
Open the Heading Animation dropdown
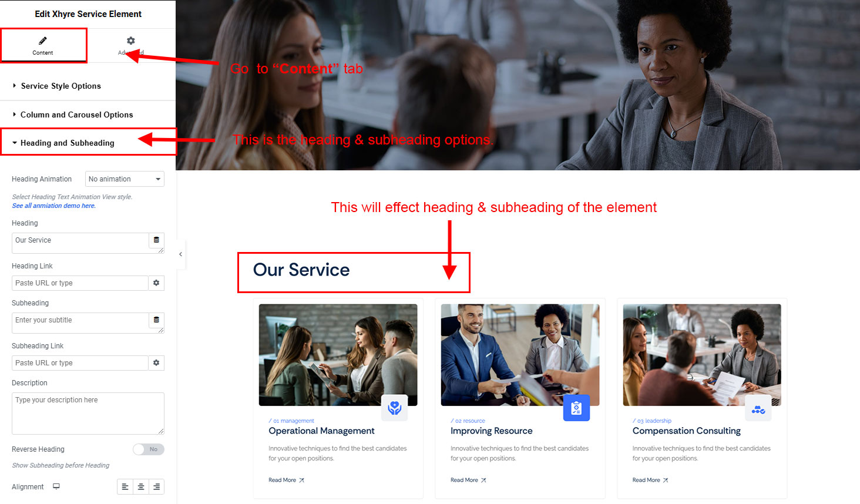coord(125,179)
